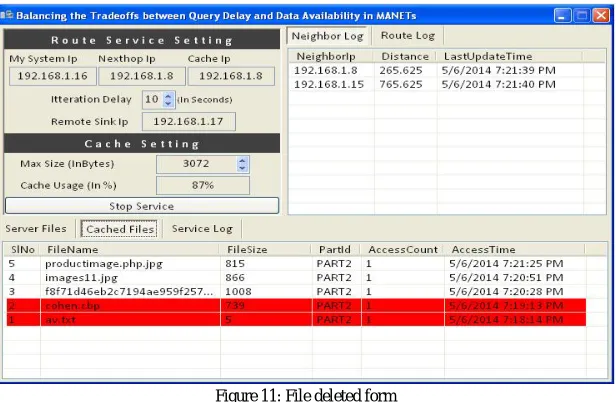Screen dimensions: 616x402
Task: Click access time 5/6/2014 7:20:51 PM
Action: (x=506, y=278)
